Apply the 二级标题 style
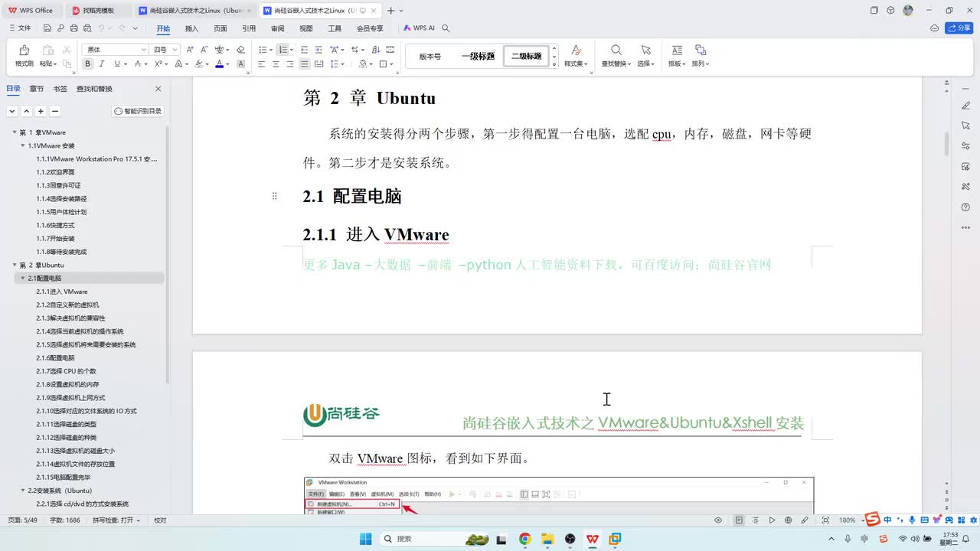 point(527,56)
